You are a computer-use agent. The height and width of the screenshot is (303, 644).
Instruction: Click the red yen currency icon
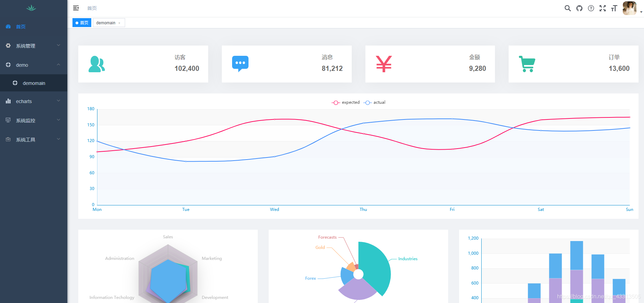[384, 64]
